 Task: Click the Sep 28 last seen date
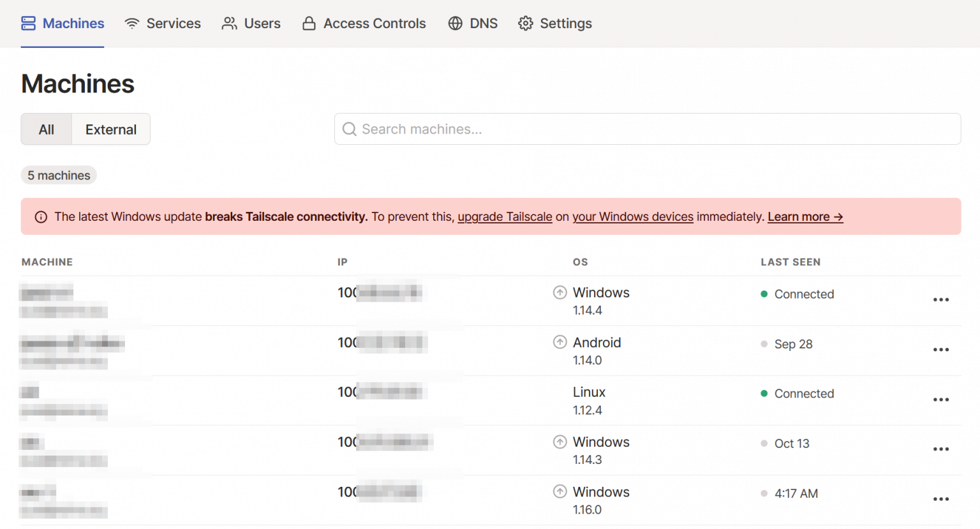(793, 344)
